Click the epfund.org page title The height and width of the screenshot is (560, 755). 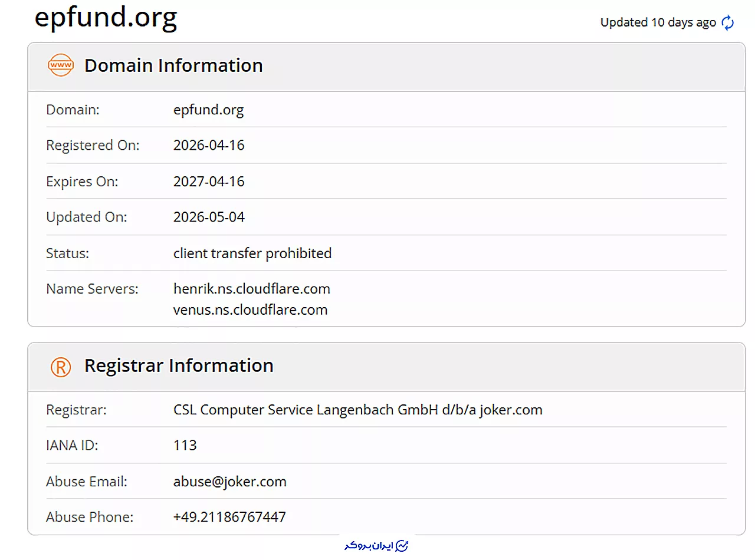tap(106, 18)
